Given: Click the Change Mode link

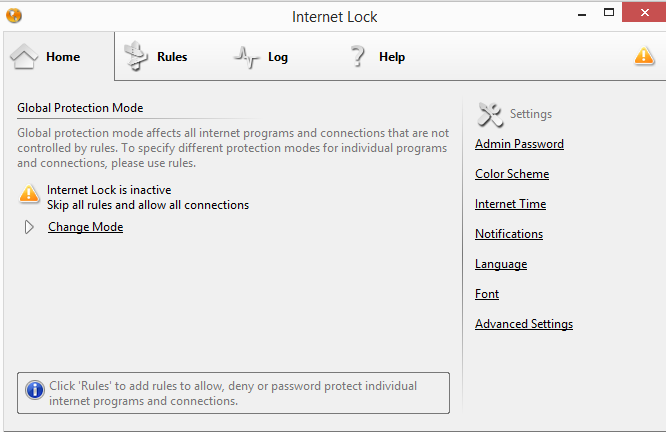Looking at the screenshot, I should point(85,227).
